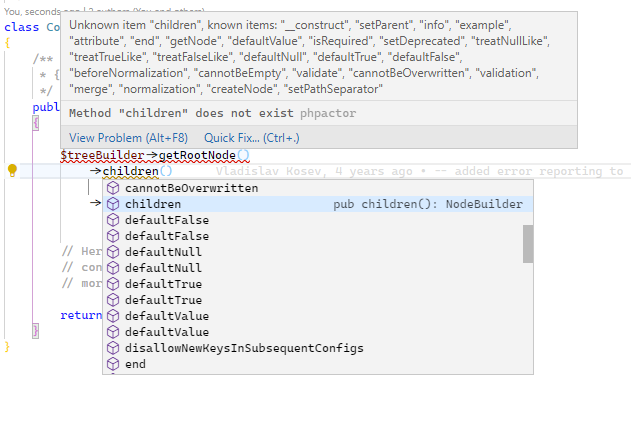Click getRootNode method call in code
The width and height of the screenshot is (631, 428).
point(197,155)
